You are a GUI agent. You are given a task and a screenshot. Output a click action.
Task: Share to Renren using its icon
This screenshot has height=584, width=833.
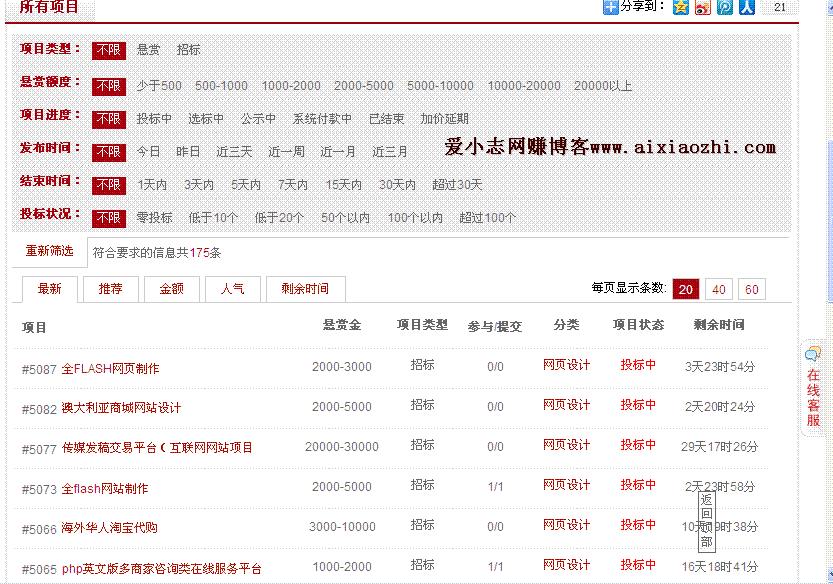click(746, 8)
